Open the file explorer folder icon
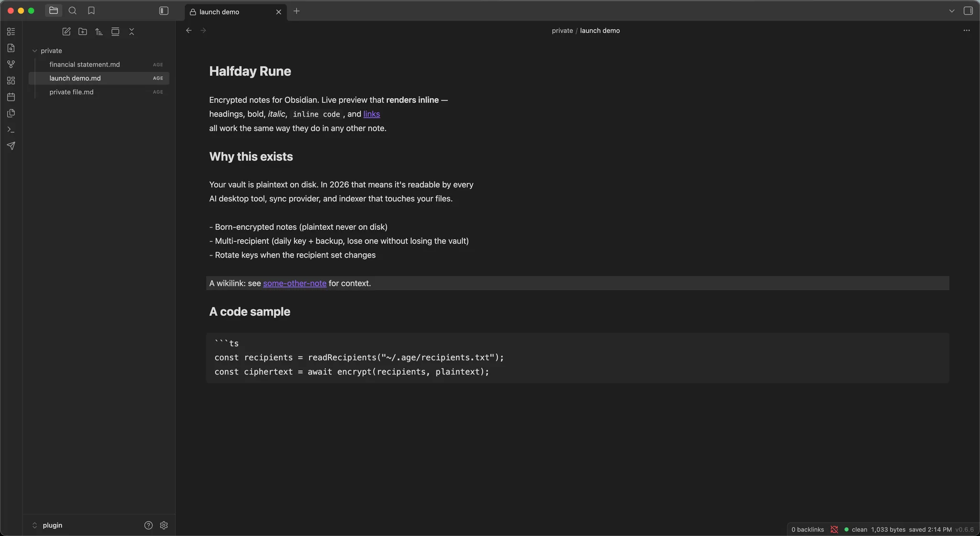 coord(54,11)
